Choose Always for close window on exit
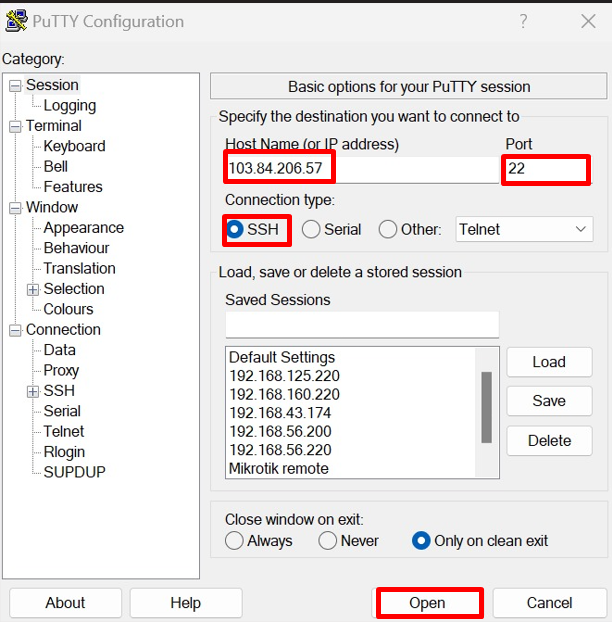Image resolution: width=612 pixels, height=622 pixels. point(234,541)
